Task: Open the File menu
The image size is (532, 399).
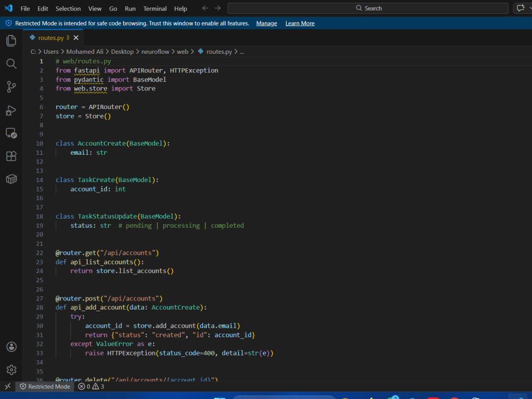Action: coord(25,9)
